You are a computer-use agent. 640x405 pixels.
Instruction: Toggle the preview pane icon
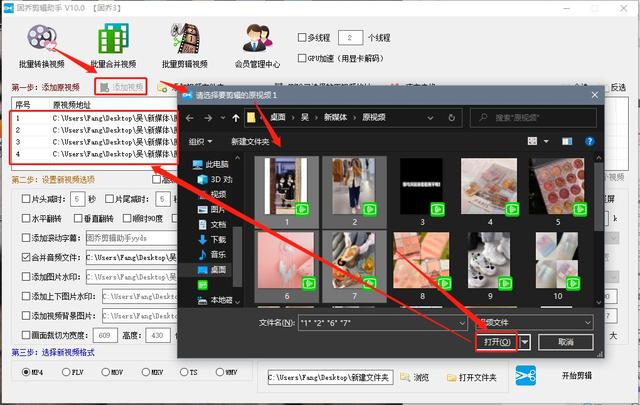point(567,141)
